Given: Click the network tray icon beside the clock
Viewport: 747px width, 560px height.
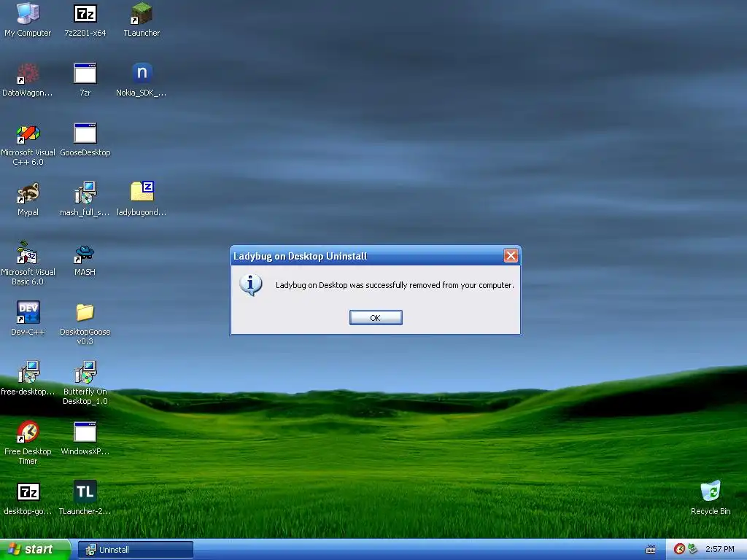Looking at the screenshot, I should click(x=693, y=549).
